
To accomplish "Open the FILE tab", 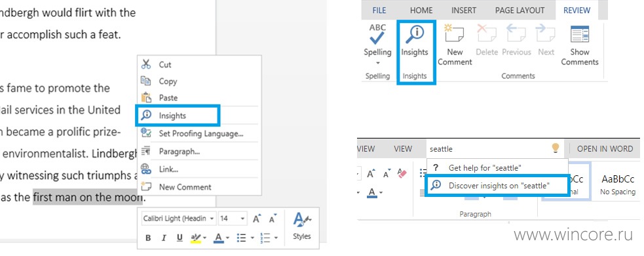I will coord(379,11).
